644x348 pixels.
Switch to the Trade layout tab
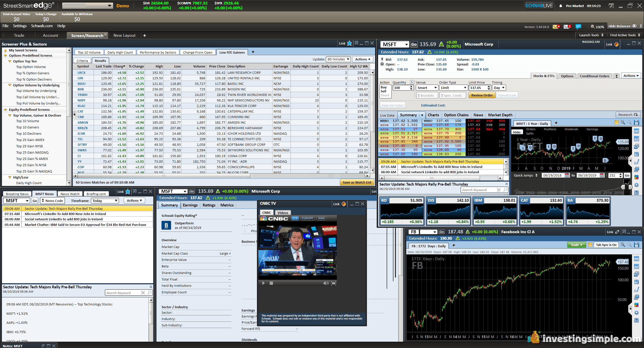click(19, 35)
